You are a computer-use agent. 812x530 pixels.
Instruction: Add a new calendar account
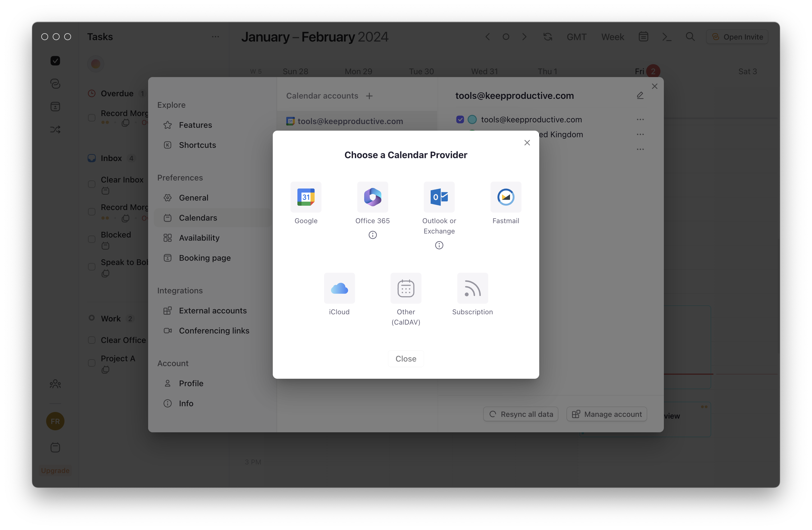370,96
